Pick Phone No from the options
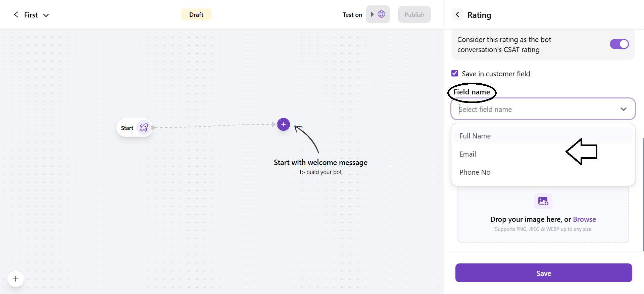The height and width of the screenshot is (294, 644). pyautogui.click(x=475, y=172)
